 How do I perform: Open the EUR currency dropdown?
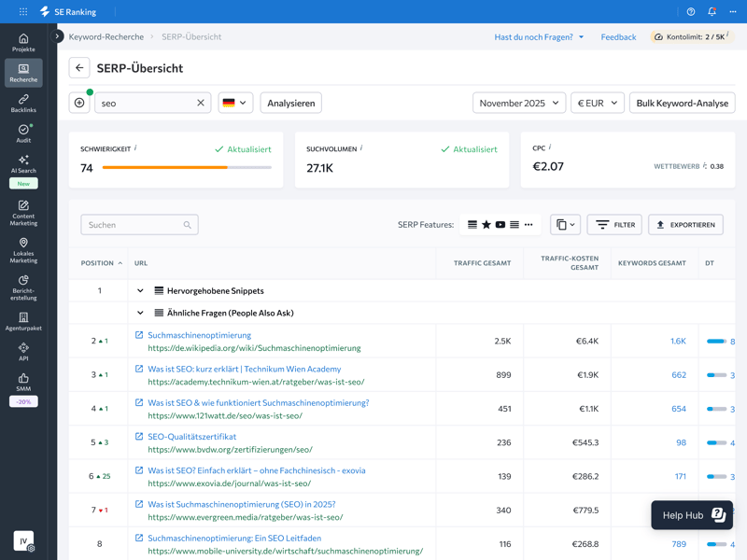597,103
